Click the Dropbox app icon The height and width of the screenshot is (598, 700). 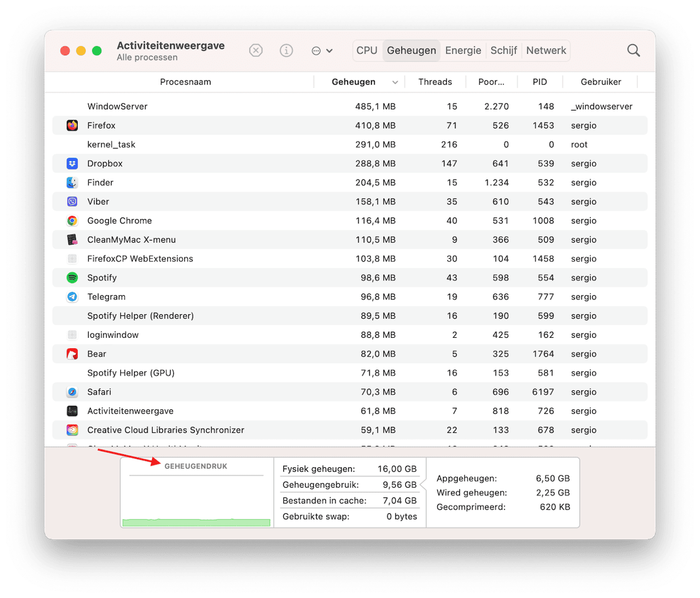(x=72, y=163)
